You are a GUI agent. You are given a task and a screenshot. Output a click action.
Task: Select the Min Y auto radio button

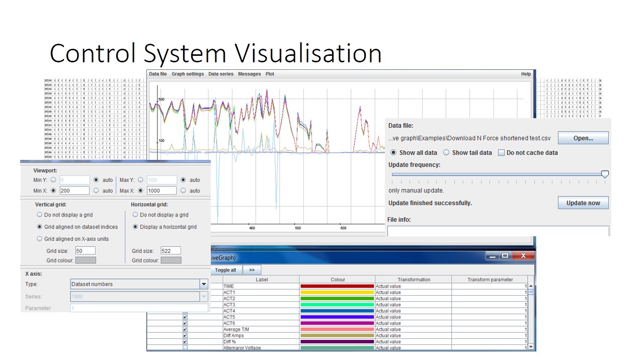click(96, 179)
